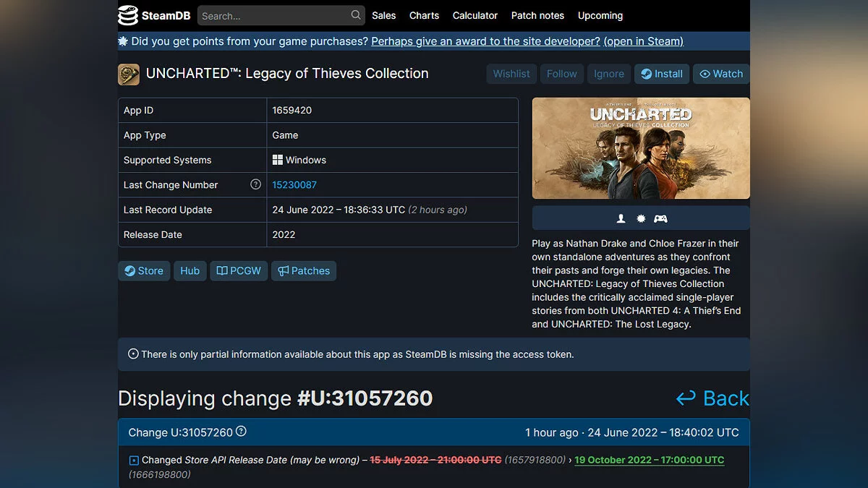Click help icon next to Last Change Number

255,184
